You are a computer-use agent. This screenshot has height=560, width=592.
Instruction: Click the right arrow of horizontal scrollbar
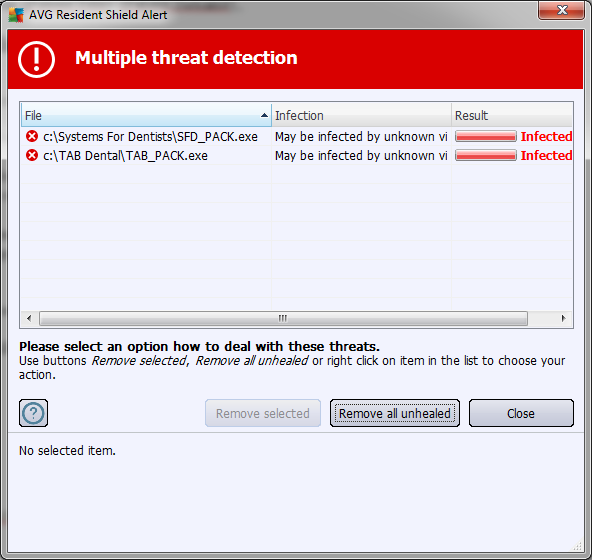tap(563, 318)
